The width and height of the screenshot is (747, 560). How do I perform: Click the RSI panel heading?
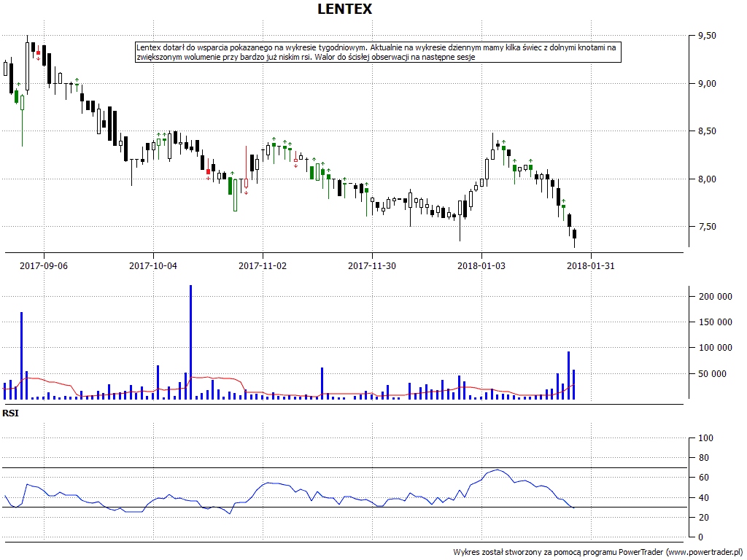coord(10,413)
